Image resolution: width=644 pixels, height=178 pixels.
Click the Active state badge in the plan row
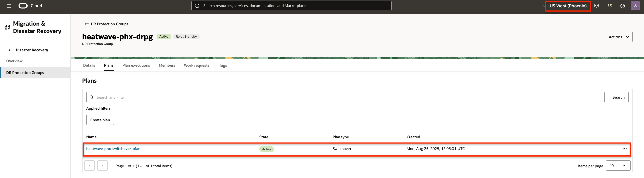click(x=267, y=149)
